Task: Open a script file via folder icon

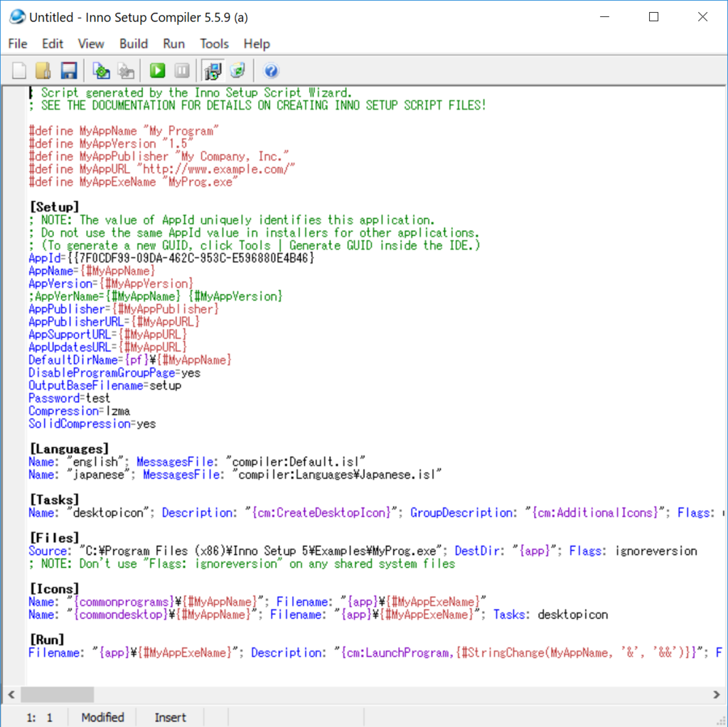Action: pyautogui.click(x=43, y=70)
